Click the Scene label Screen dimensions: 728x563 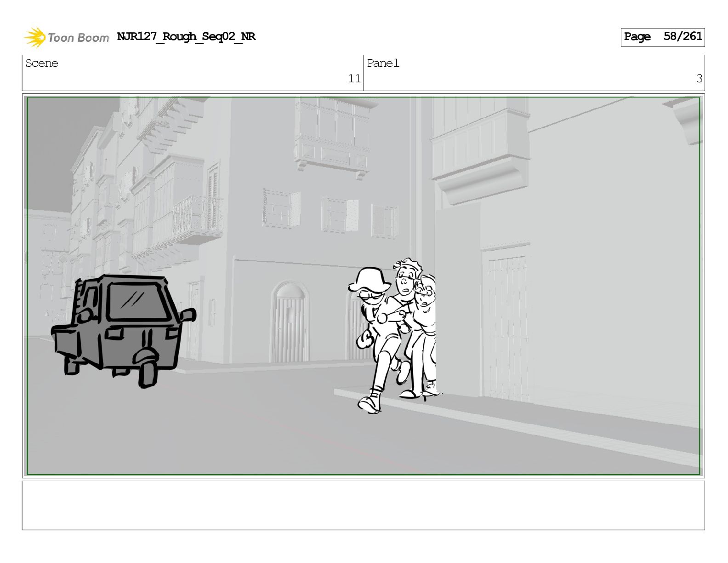pos(42,63)
